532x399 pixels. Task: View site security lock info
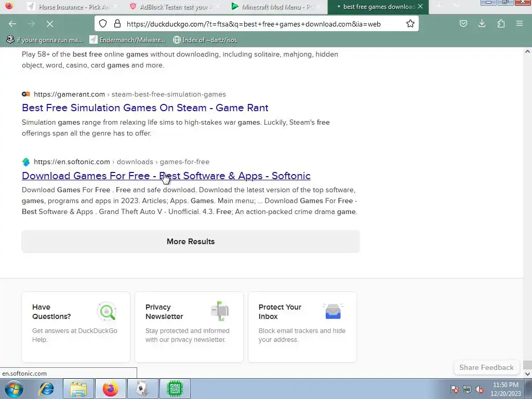coord(117,23)
